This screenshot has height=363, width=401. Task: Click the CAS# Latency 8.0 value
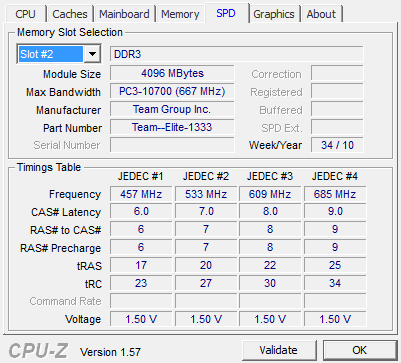[270, 212]
